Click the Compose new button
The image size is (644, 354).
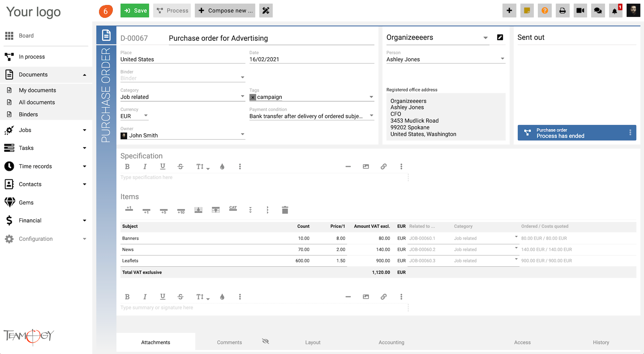click(225, 11)
